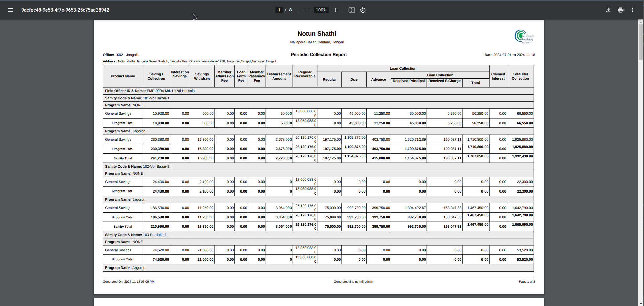
Task: Click the Due column header
Action: pos(354,80)
